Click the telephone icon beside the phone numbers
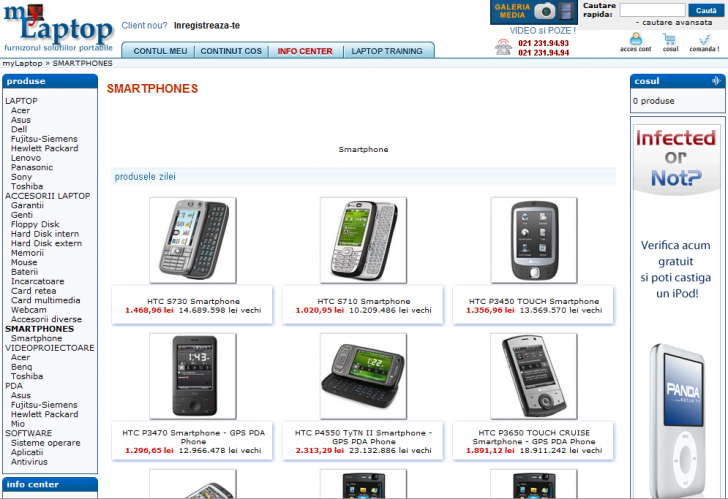The height and width of the screenshot is (499, 728). (x=503, y=47)
